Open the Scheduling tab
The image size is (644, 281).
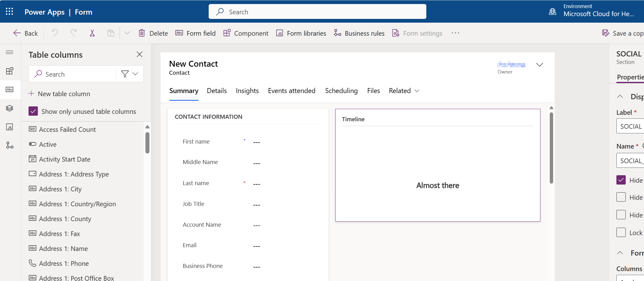[341, 91]
